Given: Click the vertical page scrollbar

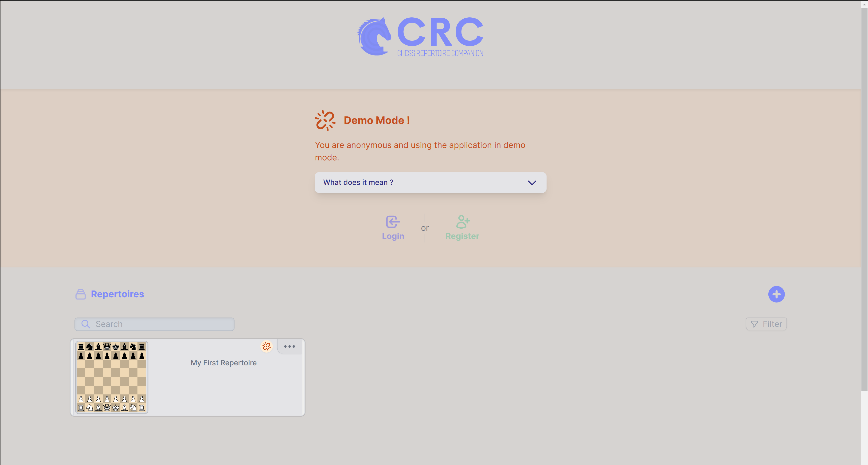Looking at the screenshot, I should tap(864, 199).
